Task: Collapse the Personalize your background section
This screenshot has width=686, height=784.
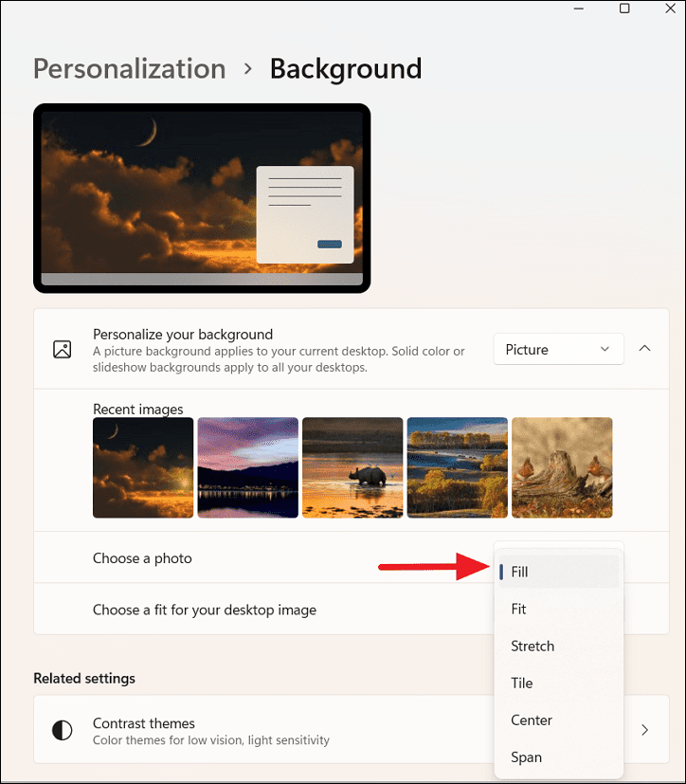Action: tap(644, 349)
